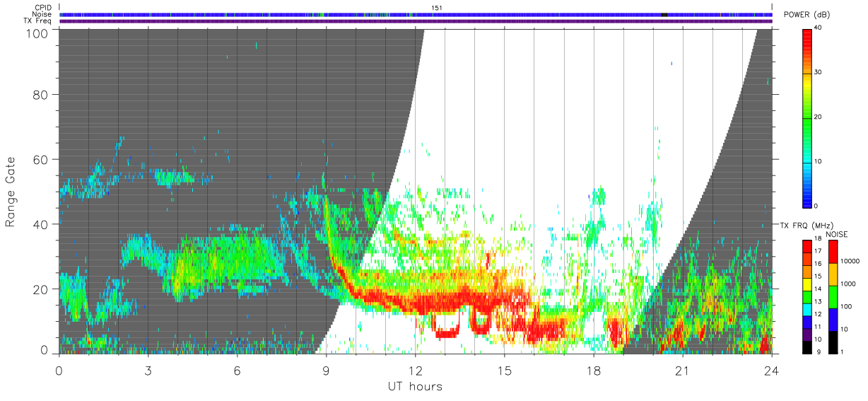Click range gate tick label 40
Screen dimensions: 868x401
pos(40,224)
